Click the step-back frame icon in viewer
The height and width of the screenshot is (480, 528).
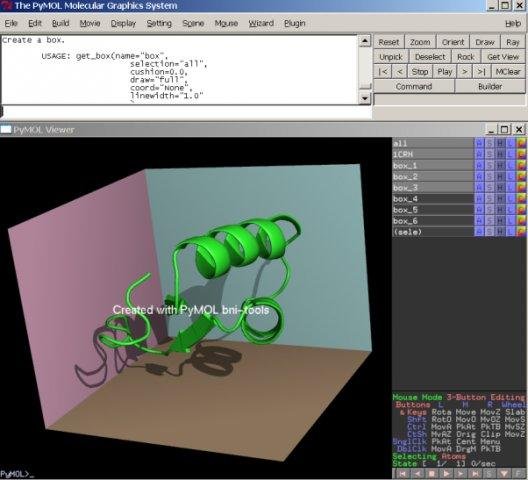[417, 474]
